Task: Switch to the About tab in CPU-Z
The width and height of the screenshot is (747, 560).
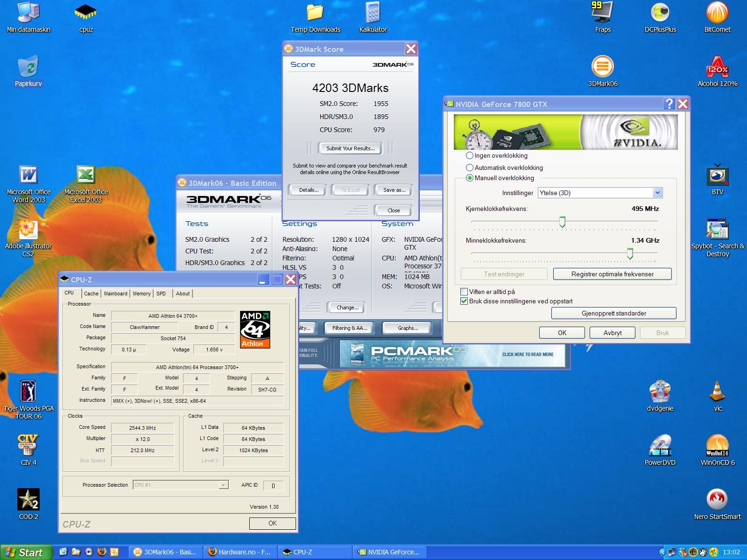Action: click(183, 294)
